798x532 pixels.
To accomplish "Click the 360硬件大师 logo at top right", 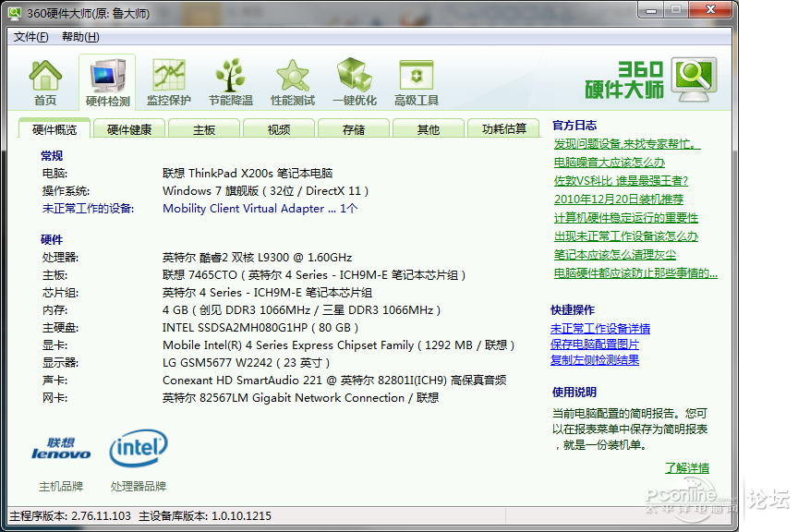I will click(x=651, y=80).
